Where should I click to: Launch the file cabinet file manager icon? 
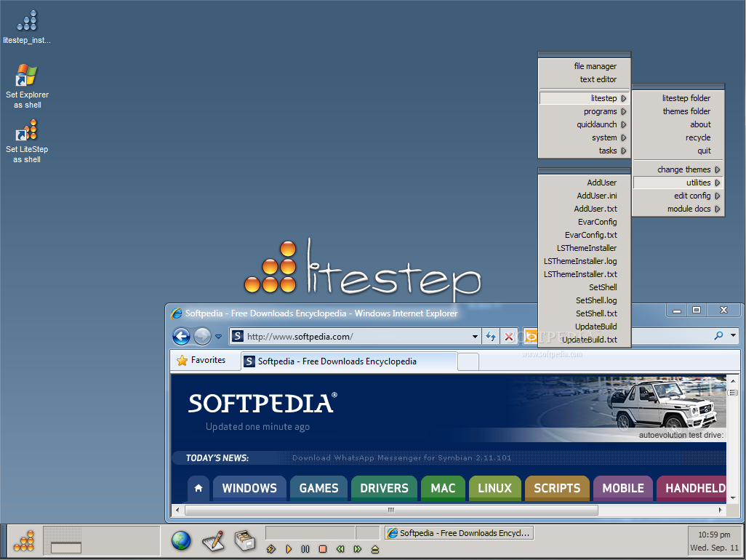pos(245,540)
